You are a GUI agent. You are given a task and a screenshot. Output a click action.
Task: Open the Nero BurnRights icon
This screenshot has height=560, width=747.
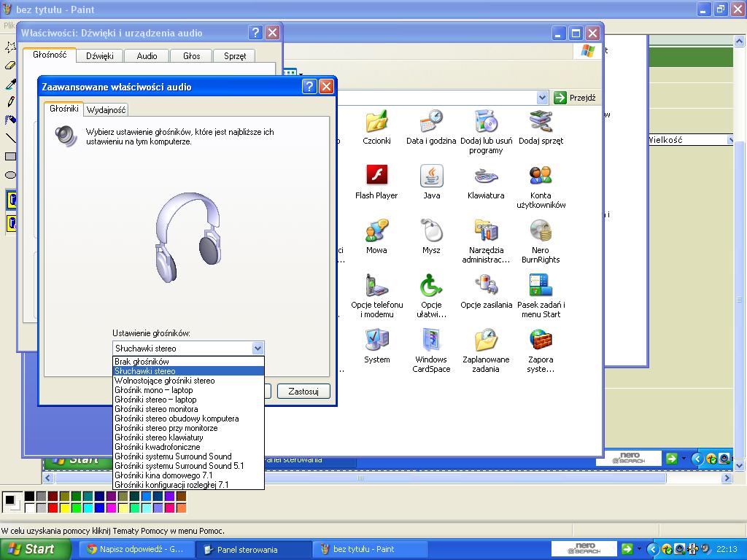click(x=541, y=231)
